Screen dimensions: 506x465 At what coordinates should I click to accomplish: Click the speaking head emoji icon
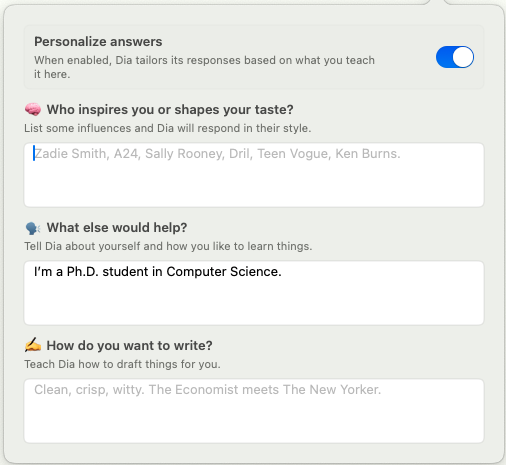point(33,228)
